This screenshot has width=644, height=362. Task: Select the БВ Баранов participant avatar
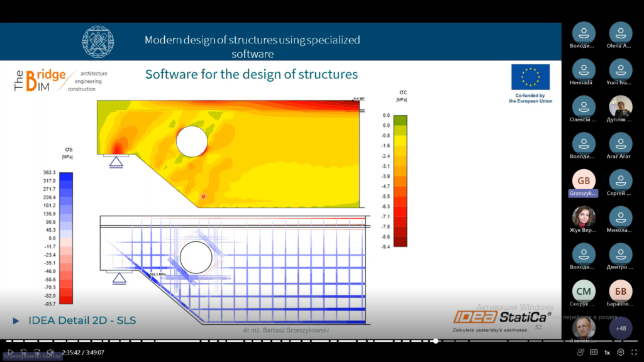(x=621, y=290)
